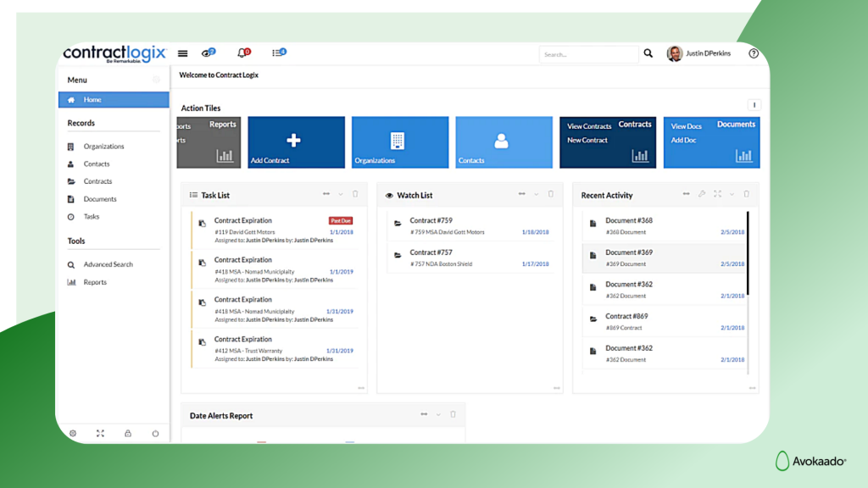Toggle fullscreen on Task List panel
This screenshot has height=488, width=868.
coord(328,195)
